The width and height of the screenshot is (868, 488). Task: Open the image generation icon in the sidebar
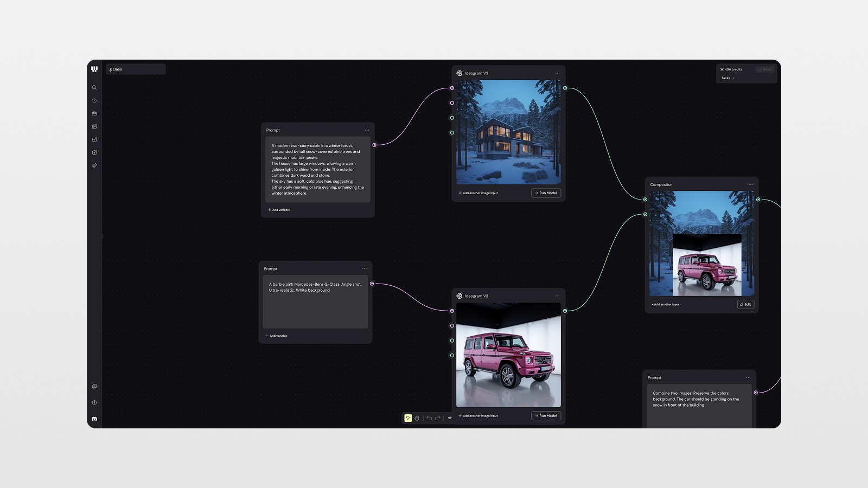point(94,126)
